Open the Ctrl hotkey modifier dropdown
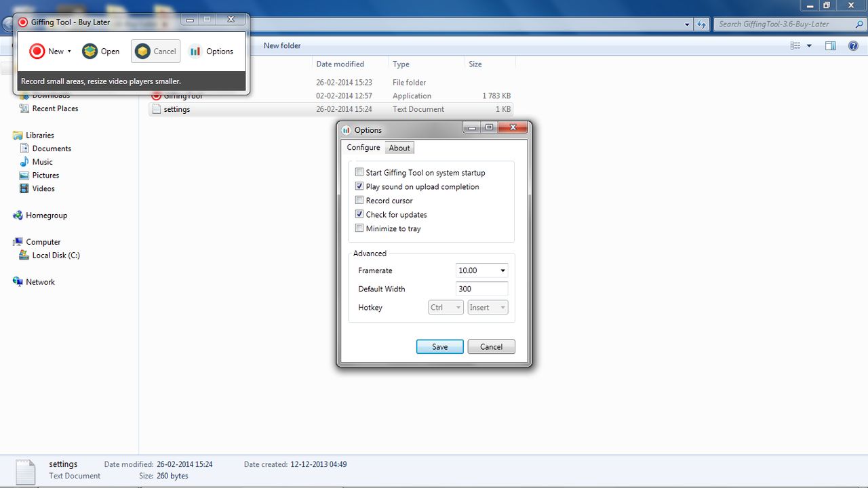 [446, 308]
